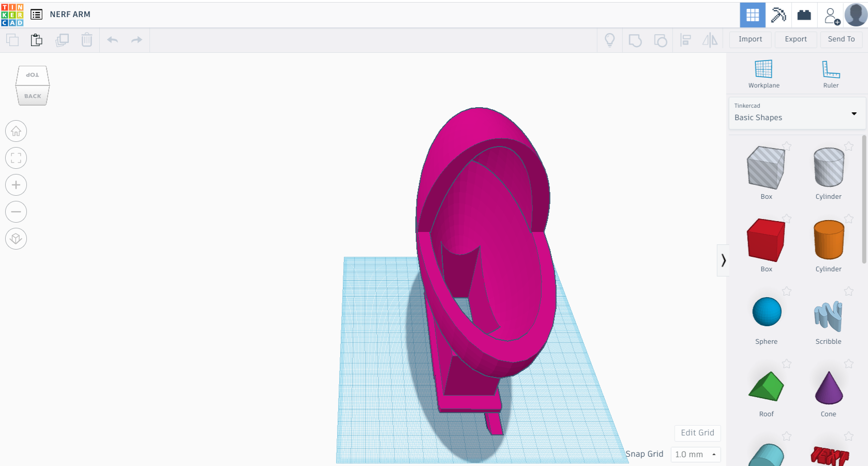Open the Snap Grid 1.0 mm dropdown
868x466 pixels.
click(695, 454)
